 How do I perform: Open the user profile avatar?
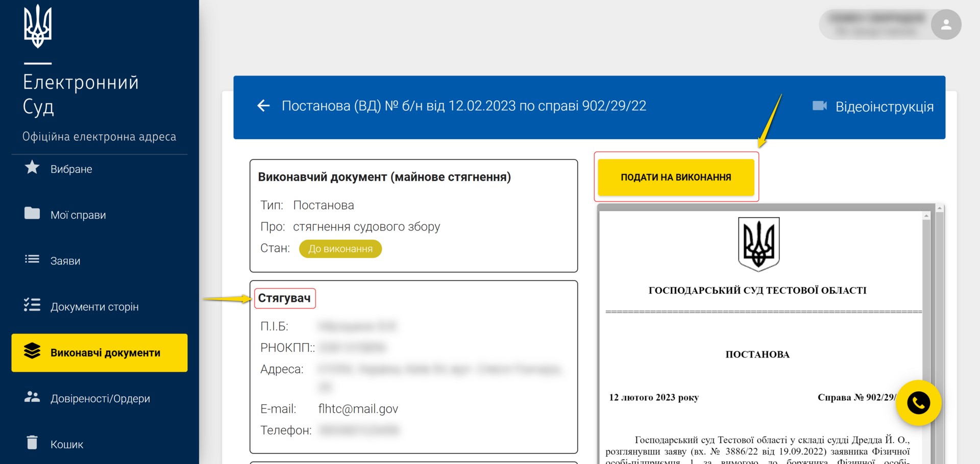point(946,24)
